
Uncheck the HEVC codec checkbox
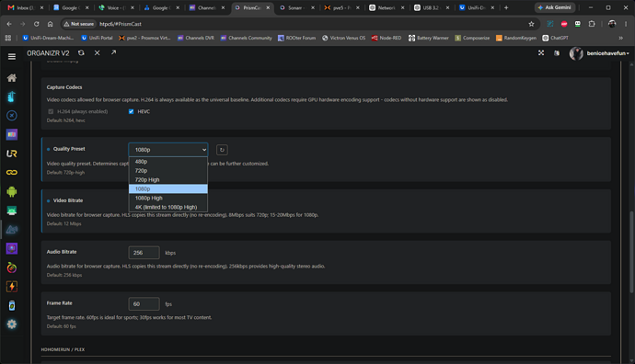pos(132,111)
